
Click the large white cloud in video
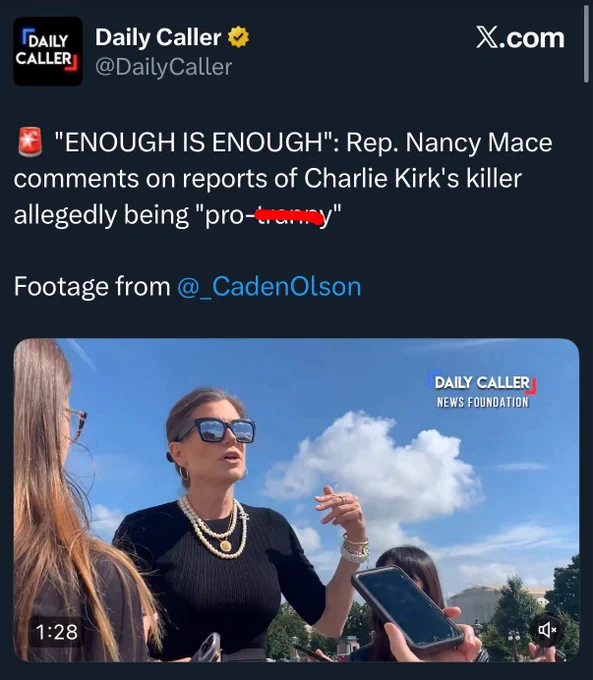373,466
